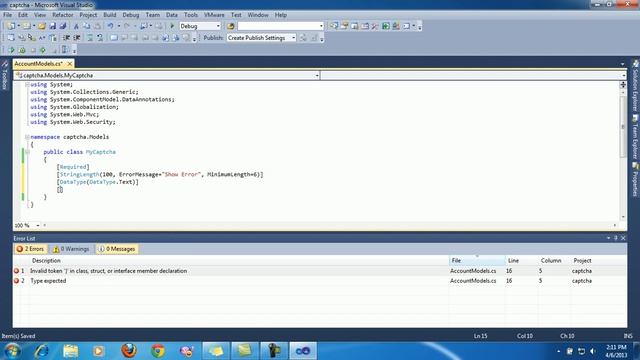
Task: Collapse the namespace captcha.Models block
Action: 27,137
